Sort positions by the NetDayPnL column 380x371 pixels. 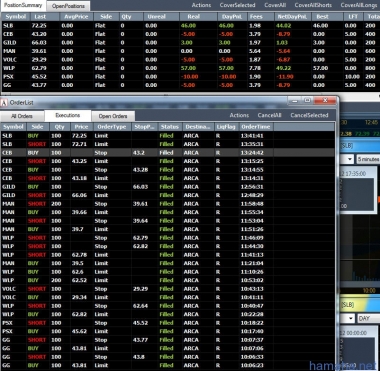pos(293,17)
